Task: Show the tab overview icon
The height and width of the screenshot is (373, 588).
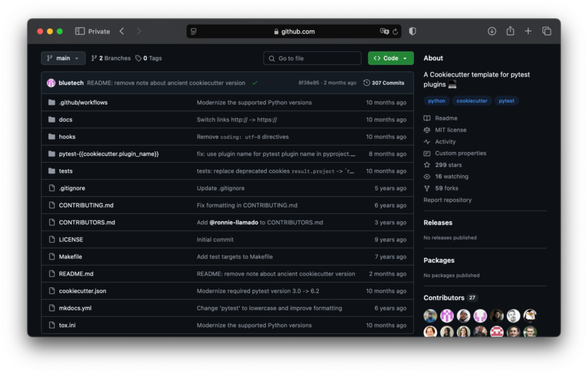Action: coord(547,32)
